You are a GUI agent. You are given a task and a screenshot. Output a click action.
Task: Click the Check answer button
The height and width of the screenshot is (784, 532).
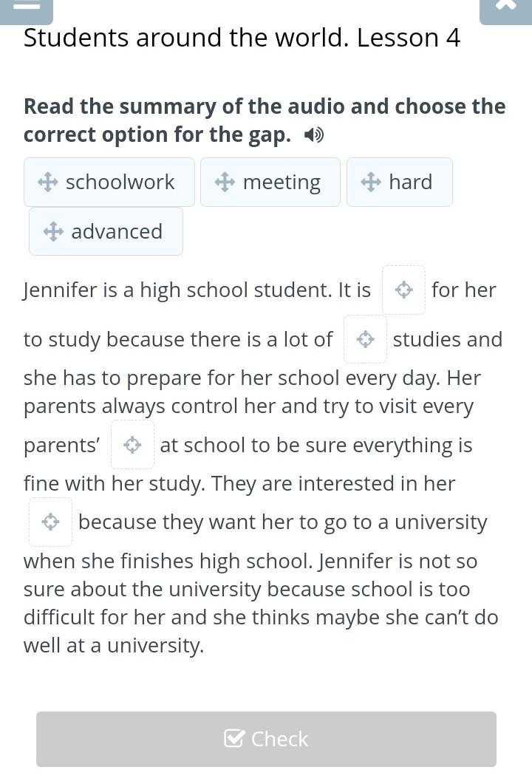pos(266,739)
